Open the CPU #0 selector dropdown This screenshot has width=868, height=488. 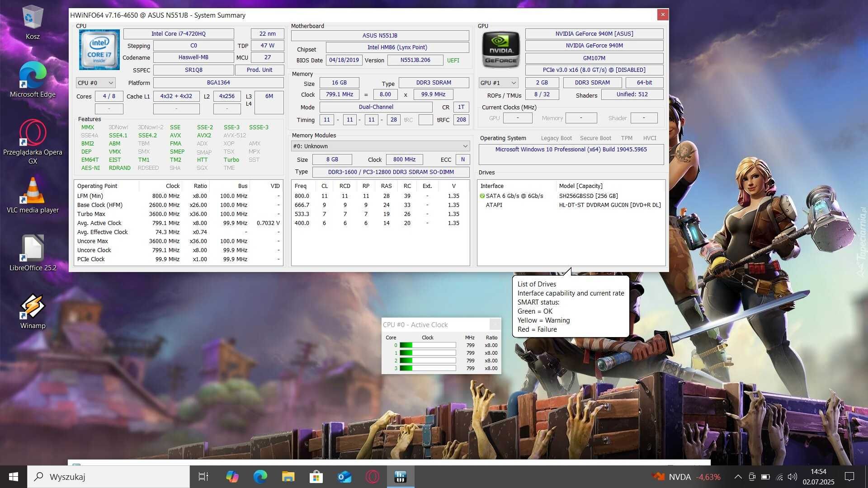95,83
